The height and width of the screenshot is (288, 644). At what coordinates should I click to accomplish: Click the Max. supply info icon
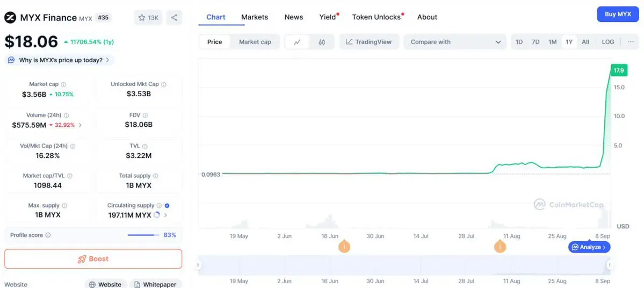click(x=64, y=205)
